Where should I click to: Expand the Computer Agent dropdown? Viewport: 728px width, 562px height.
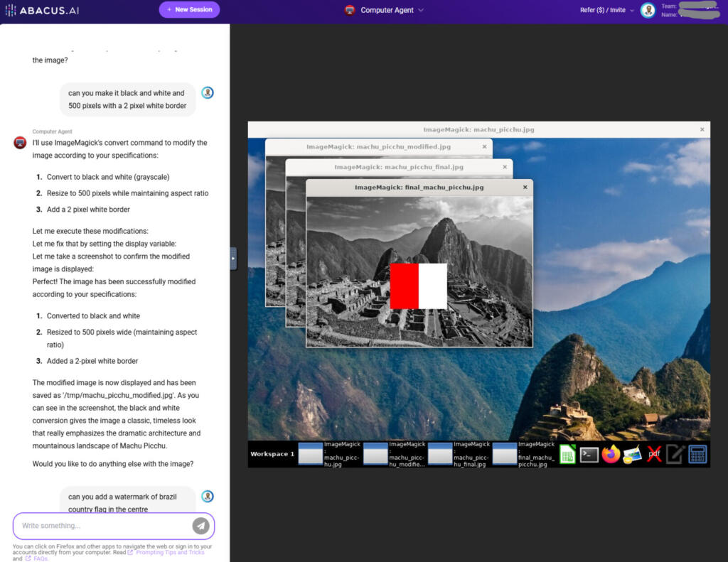click(x=420, y=11)
